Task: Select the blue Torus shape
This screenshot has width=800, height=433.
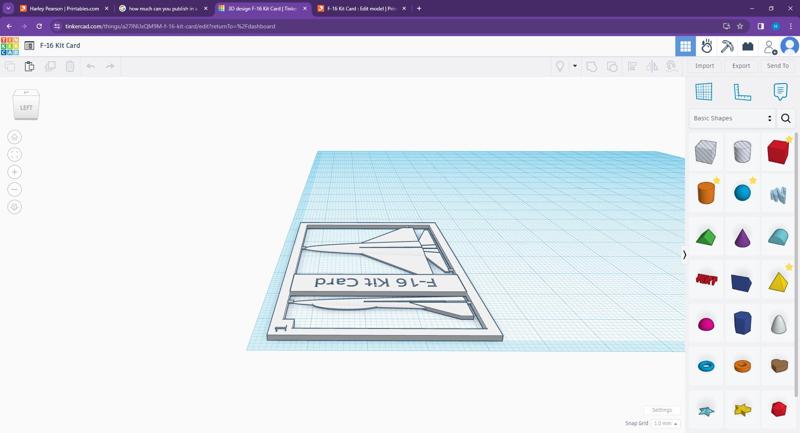Action: (706, 366)
